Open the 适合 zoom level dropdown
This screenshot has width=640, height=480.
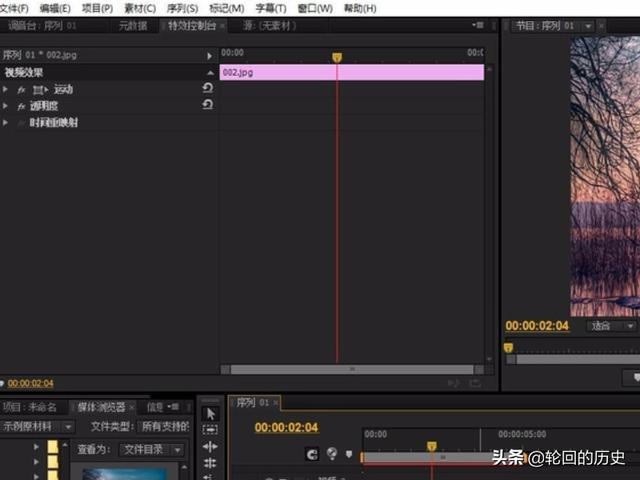pyautogui.click(x=612, y=326)
